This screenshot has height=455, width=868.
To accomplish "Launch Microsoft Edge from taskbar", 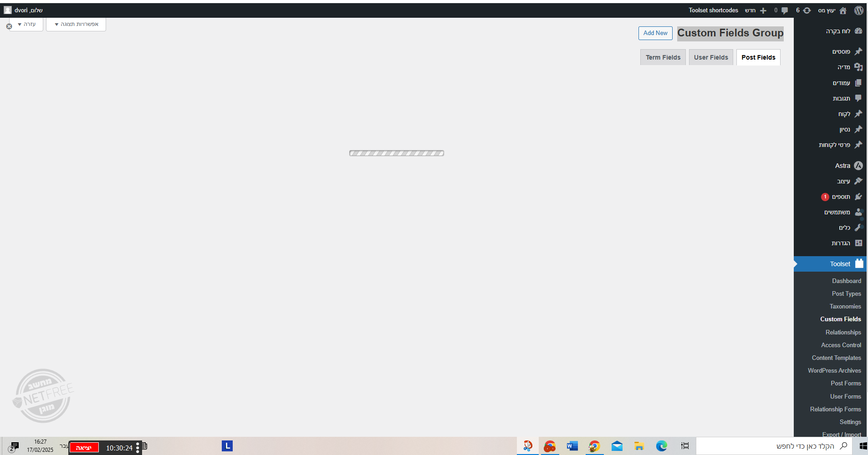I will coord(661,446).
